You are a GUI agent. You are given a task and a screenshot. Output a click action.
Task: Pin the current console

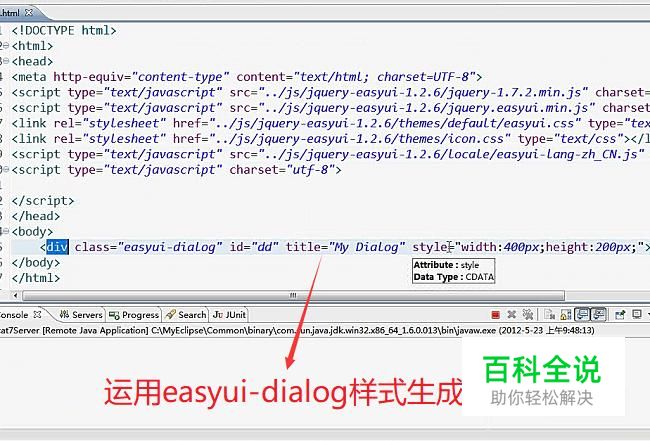[620, 315]
